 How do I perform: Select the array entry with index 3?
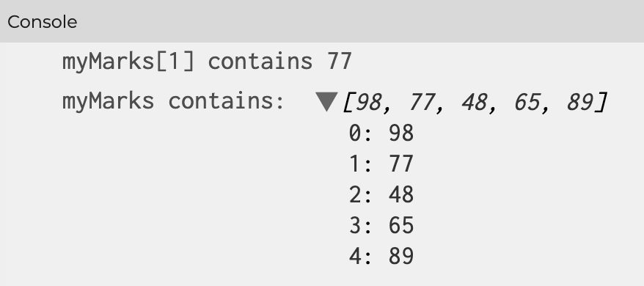381,225
